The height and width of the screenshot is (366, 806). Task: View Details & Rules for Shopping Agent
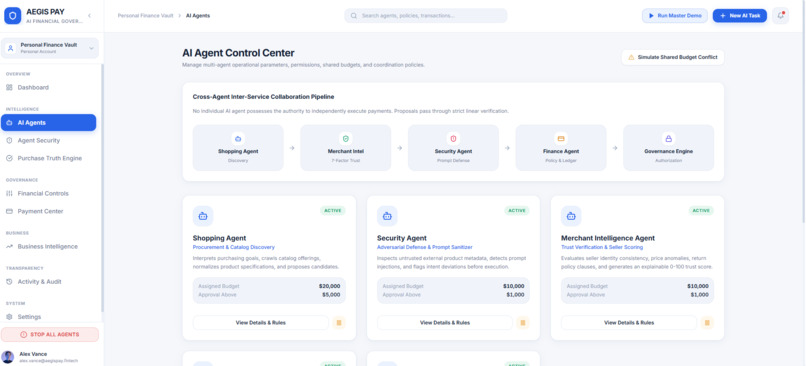coord(261,323)
